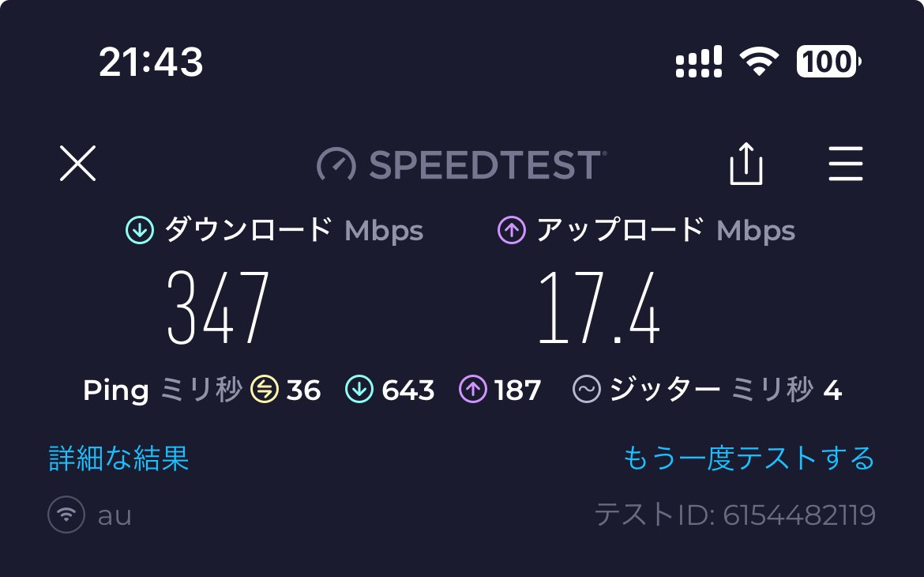Viewport: 924px width, 577px height.
Task: Select the download arrow icon beside ダウンロード
Action: click(x=138, y=230)
